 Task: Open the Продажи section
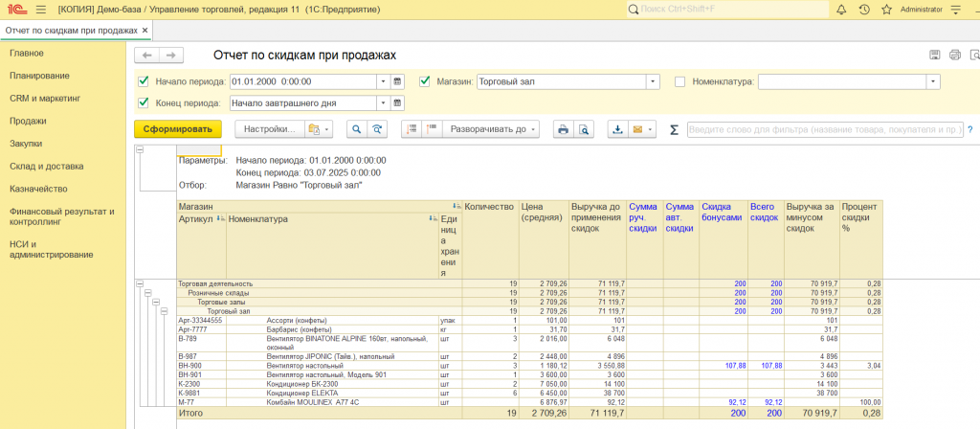pos(28,121)
